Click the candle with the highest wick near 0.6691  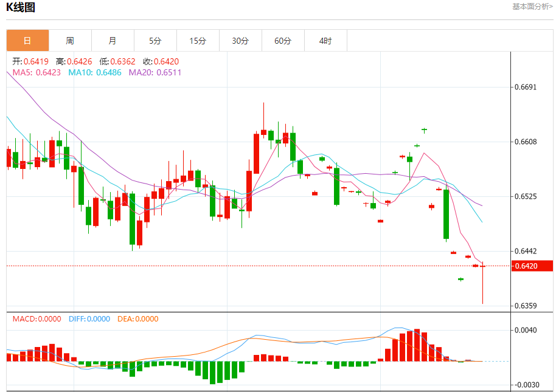pos(263,120)
